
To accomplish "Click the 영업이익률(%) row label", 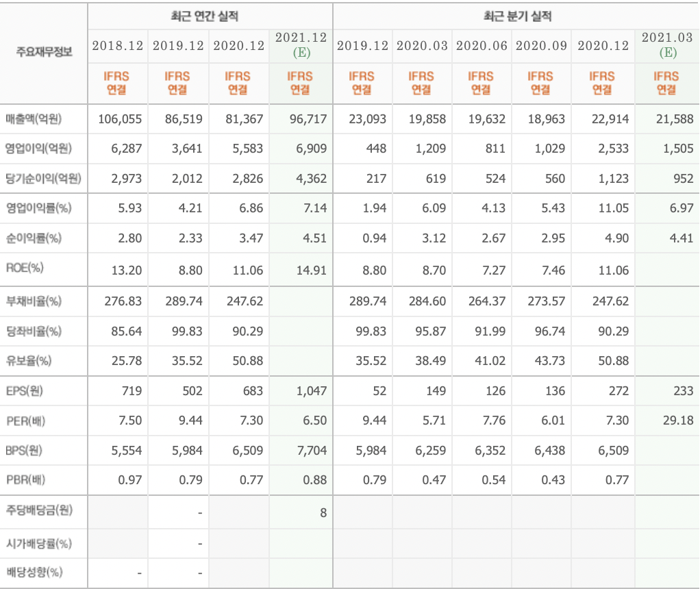I will pyautogui.click(x=38, y=208).
